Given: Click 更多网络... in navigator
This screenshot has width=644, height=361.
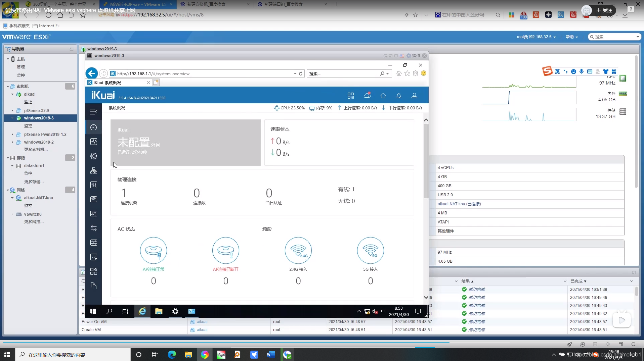Looking at the screenshot, I should [x=34, y=222].
